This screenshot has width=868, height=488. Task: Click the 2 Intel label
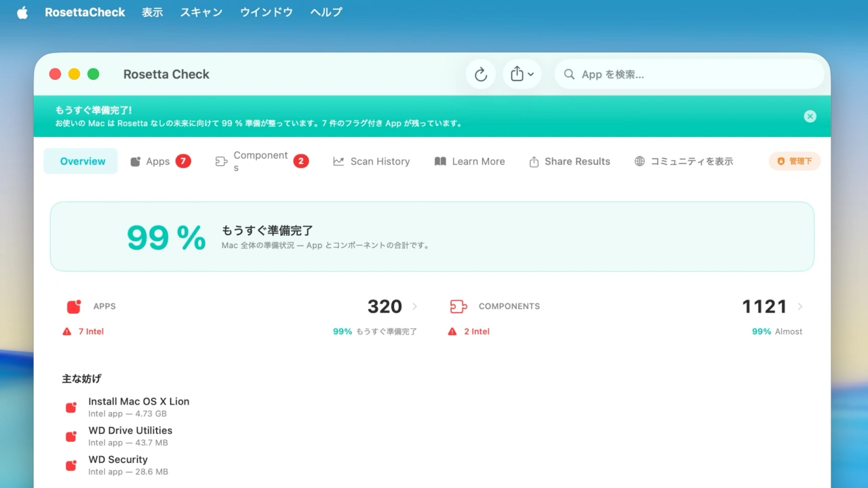pyautogui.click(x=477, y=331)
